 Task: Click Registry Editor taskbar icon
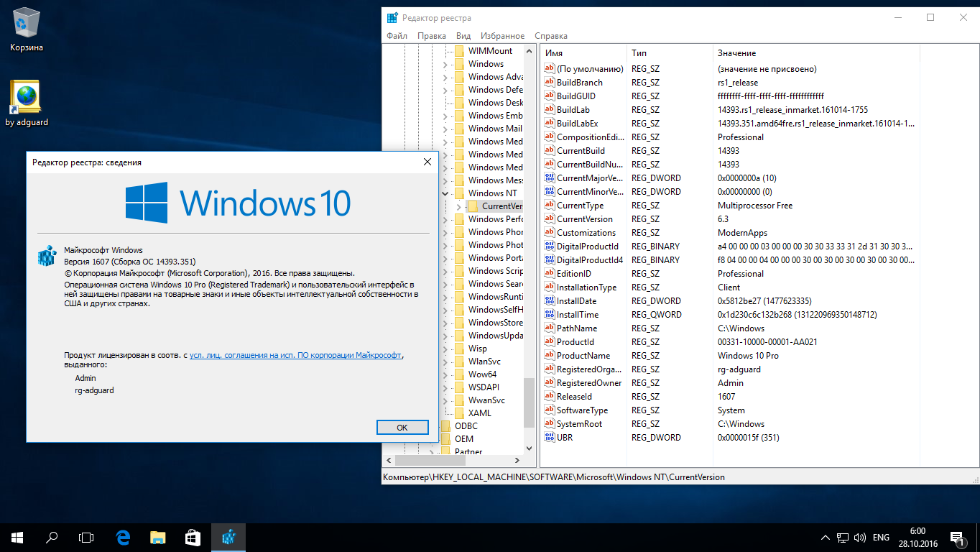pyautogui.click(x=228, y=537)
